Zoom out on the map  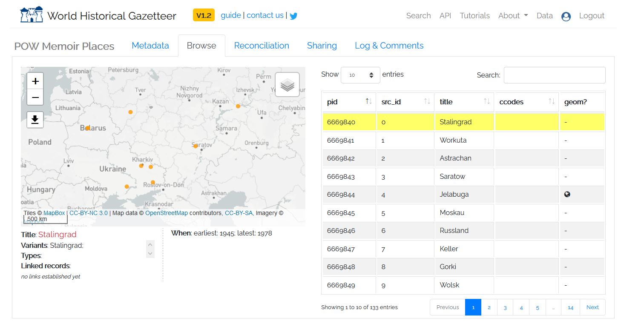tap(35, 98)
